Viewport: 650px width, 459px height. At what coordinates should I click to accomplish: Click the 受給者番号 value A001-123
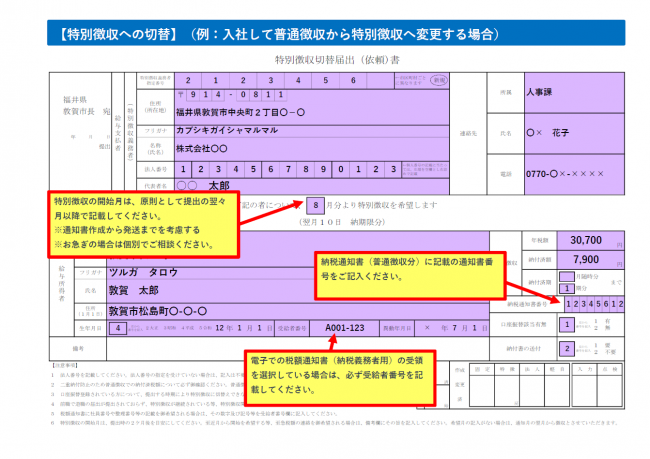click(x=344, y=328)
